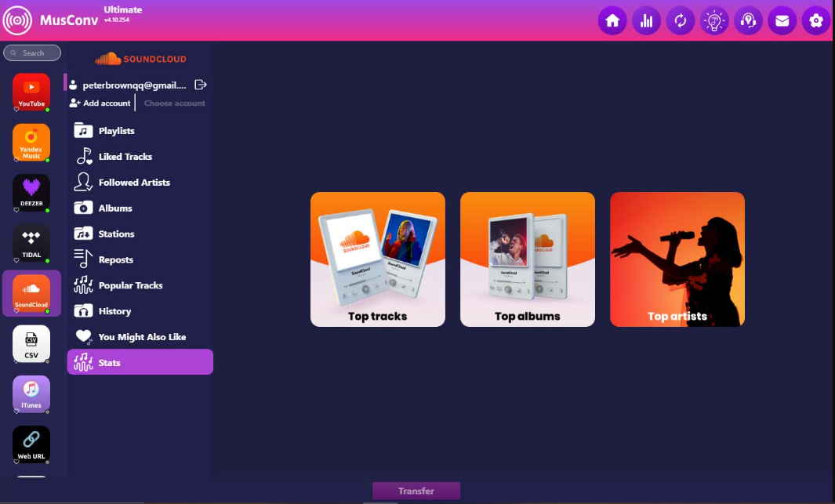Select the Yandex Music service icon

click(x=31, y=142)
